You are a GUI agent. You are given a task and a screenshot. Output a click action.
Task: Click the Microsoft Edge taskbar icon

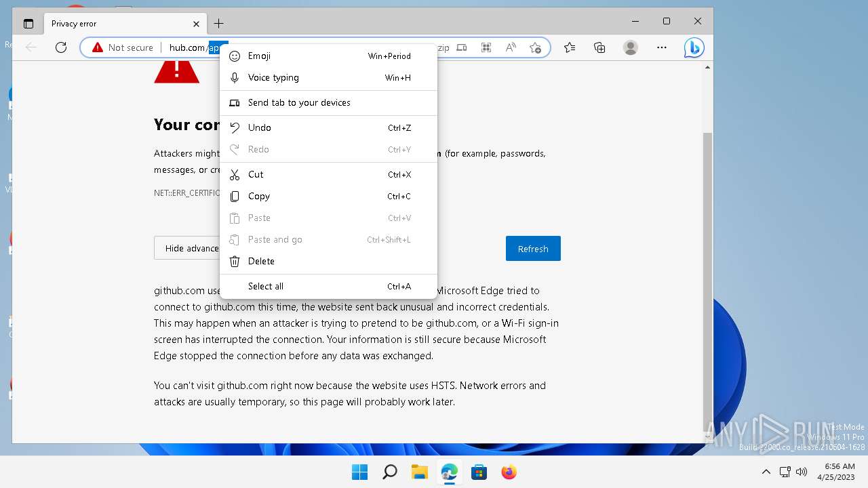tap(449, 472)
